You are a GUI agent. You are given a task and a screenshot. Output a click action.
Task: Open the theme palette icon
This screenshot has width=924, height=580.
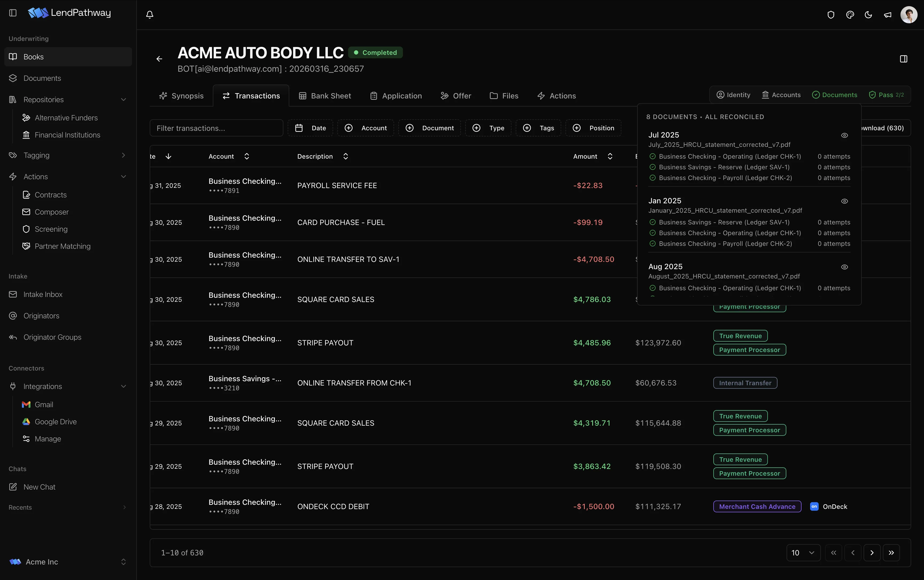tap(850, 14)
